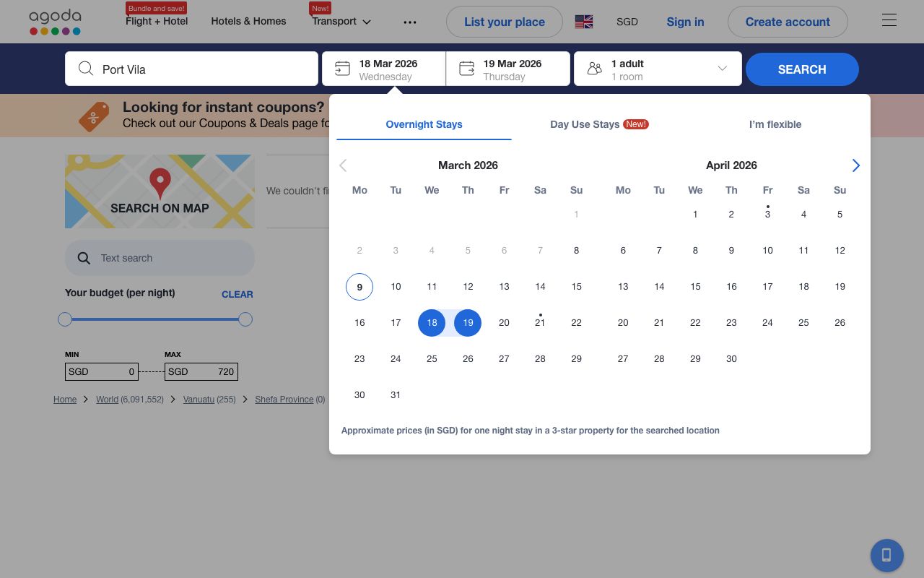Click the Vanuatu breadcrumb link
Image resolution: width=924 pixels, height=578 pixels.
199,400
